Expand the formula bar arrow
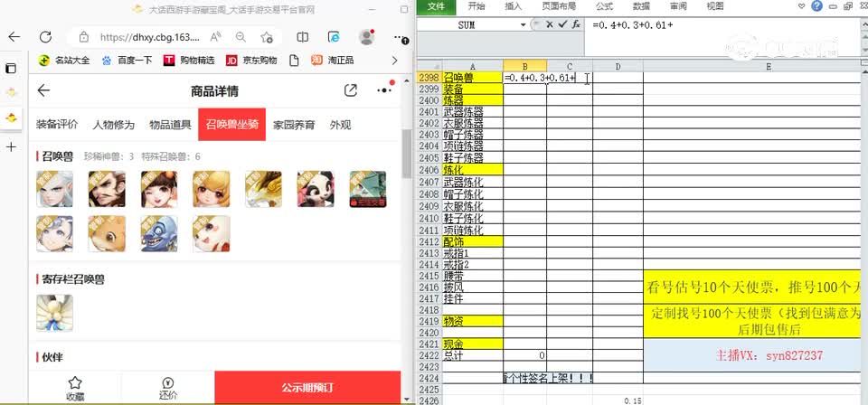 click(863, 24)
